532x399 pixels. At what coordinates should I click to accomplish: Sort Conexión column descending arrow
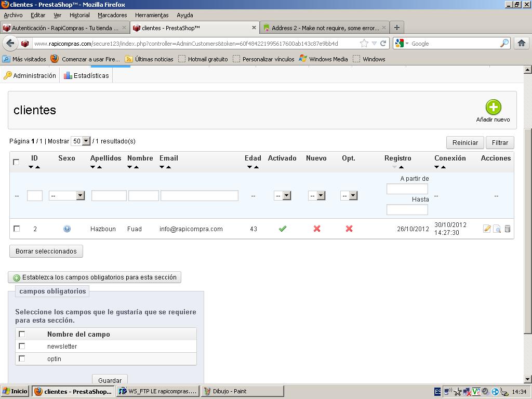(436, 167)
